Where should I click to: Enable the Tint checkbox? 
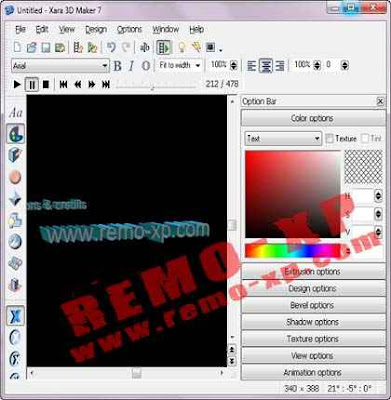click(x=365, y=138)
